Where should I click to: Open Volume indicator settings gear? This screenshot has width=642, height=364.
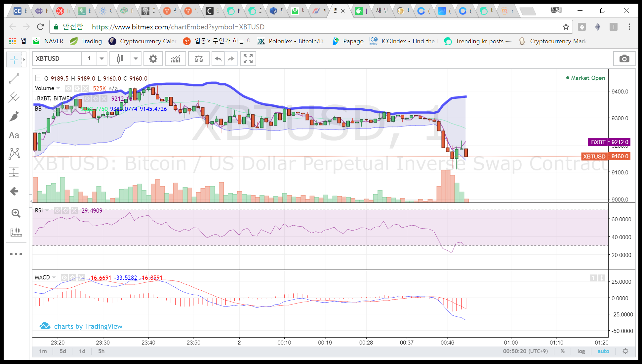77,88
